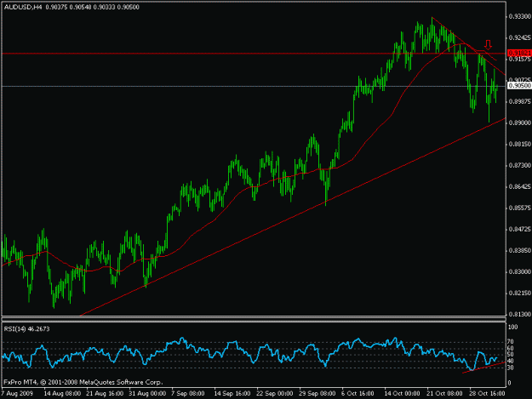This screenshot has width=532, height=399.
Task: Click the 7 Sep 08:00 time label
Action: [x=187, y=394]
